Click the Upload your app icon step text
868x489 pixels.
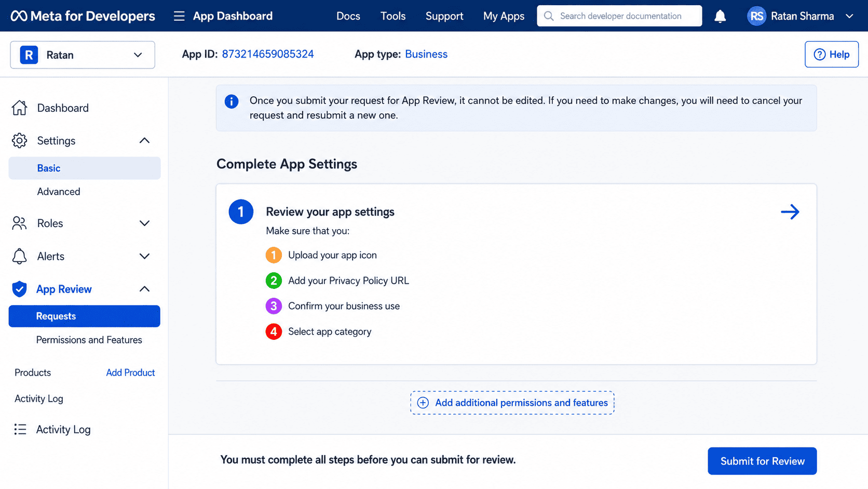[333, 255]
